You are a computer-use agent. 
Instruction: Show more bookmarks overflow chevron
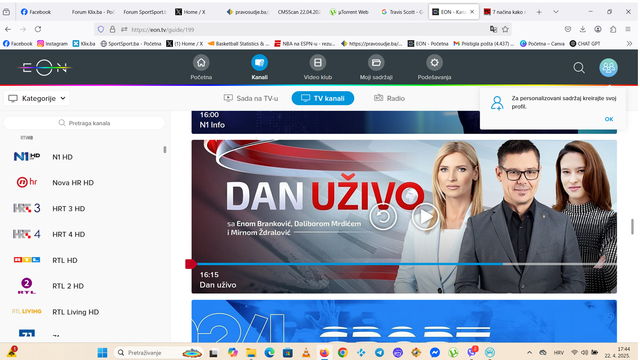pos(629,44)
